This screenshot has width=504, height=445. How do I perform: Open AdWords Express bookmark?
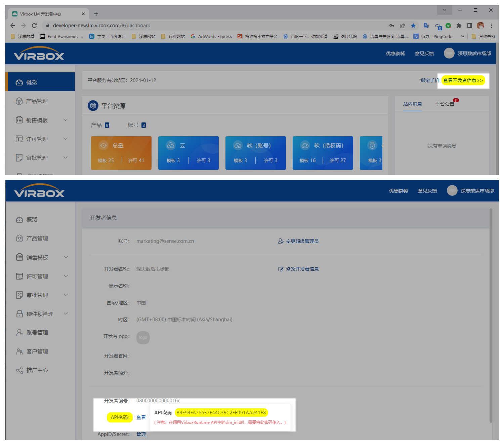(211, 36)
